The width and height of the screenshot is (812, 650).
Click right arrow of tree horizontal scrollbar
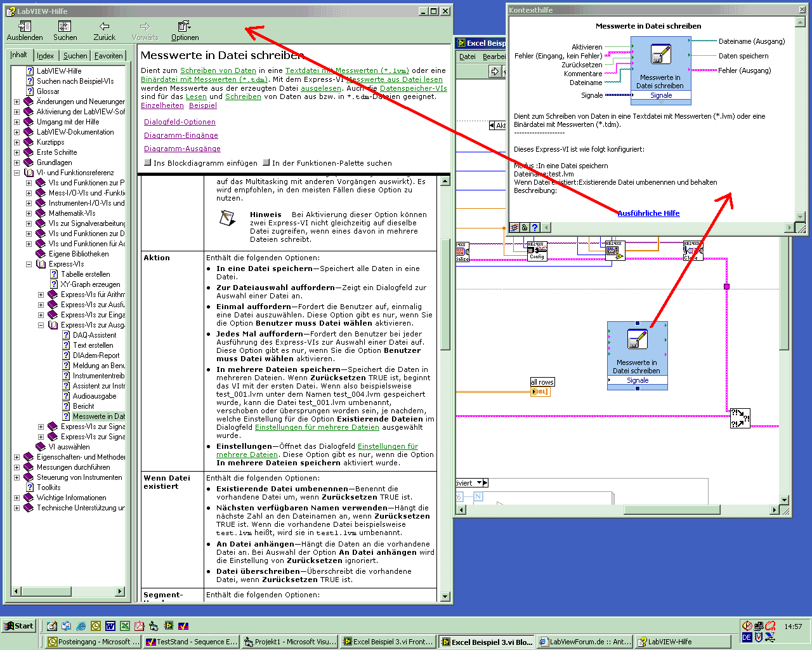coord(120,592)
